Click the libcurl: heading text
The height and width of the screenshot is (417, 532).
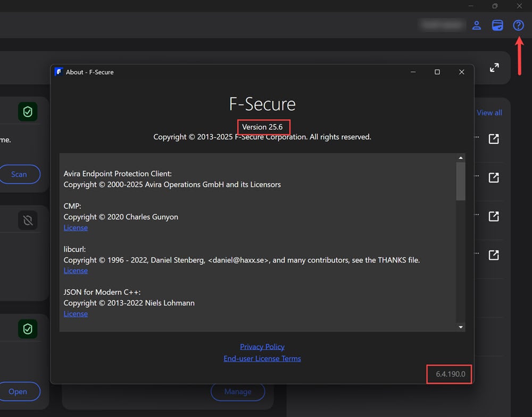tap(74, 249)
